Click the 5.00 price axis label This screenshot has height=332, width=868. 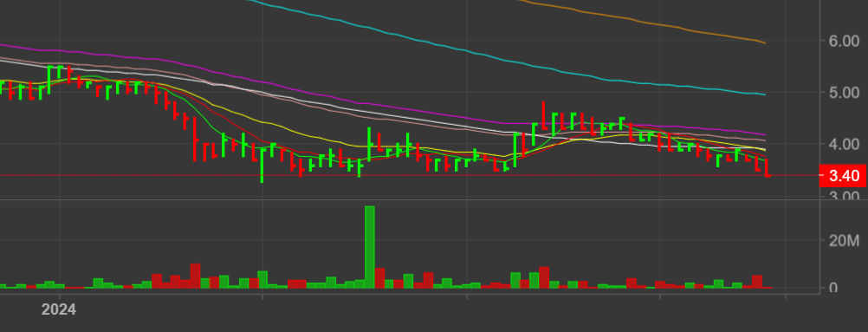pos(844,92)
